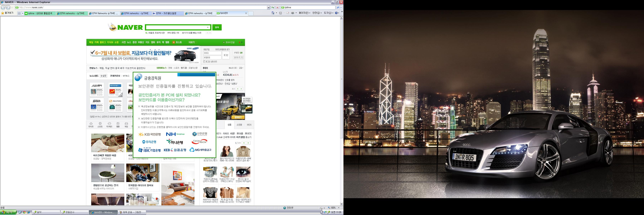Click the Windows 시작 Start button
Image resolution: width=644 pixels, height=215 pixels.
point(8,212)
